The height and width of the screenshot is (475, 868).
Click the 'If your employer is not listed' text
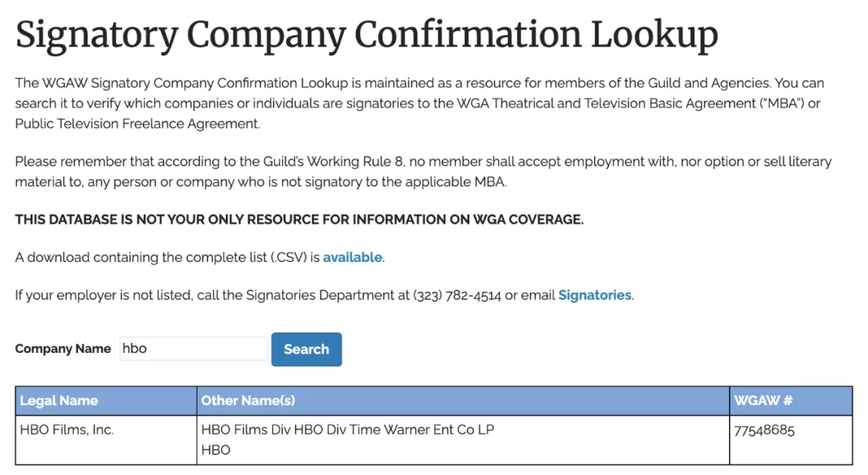point(104,295)
